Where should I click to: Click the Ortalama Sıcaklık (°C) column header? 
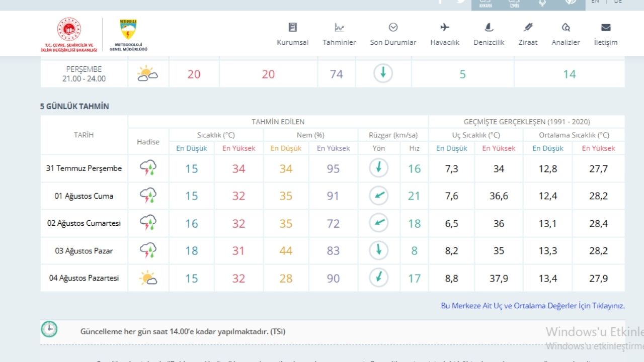pyautogui.click(x=574, y=135)
